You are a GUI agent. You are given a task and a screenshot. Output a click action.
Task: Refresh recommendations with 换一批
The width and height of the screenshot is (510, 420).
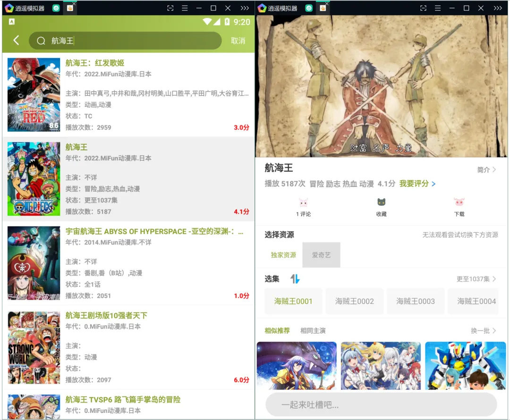(x=484, y=331)
